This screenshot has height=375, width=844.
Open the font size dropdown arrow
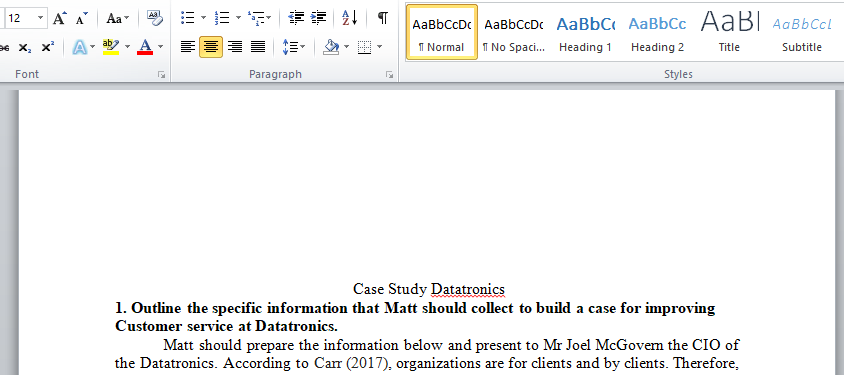click(40, 18)
